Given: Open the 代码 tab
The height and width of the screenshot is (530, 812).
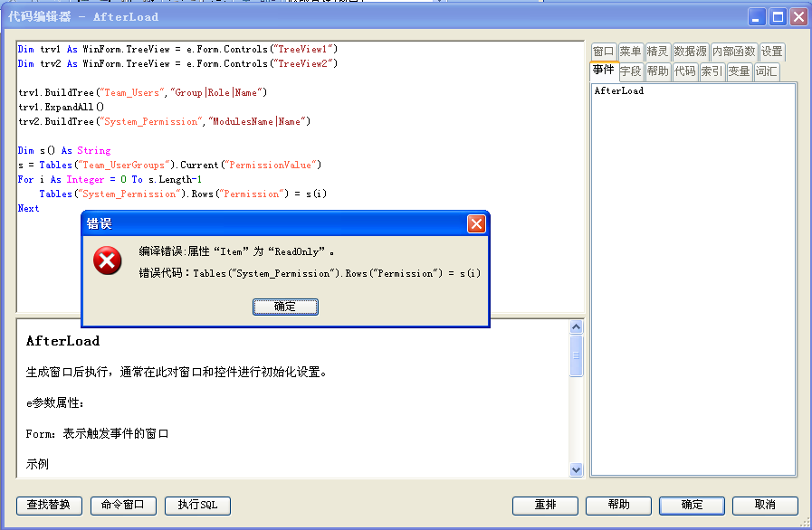Looking at the screenshot, I should click(x=684, y=71).
